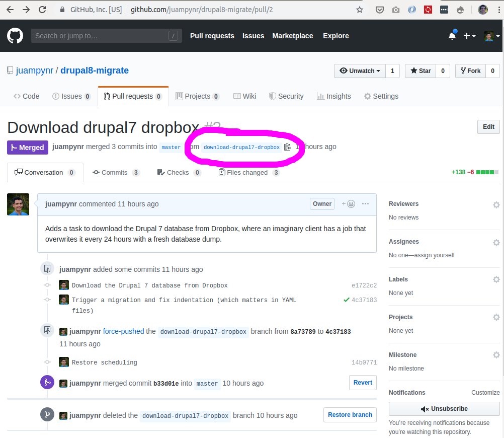Image resolution: width=504 pixels, height=438 pixels.
Task: Open Labels gear icon
Action: point(496,279)
